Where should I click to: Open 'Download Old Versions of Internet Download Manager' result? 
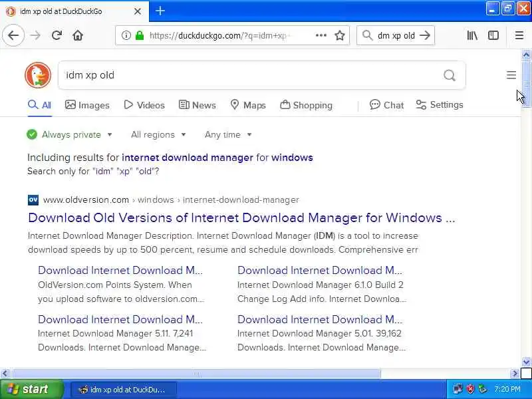point(241,217)
